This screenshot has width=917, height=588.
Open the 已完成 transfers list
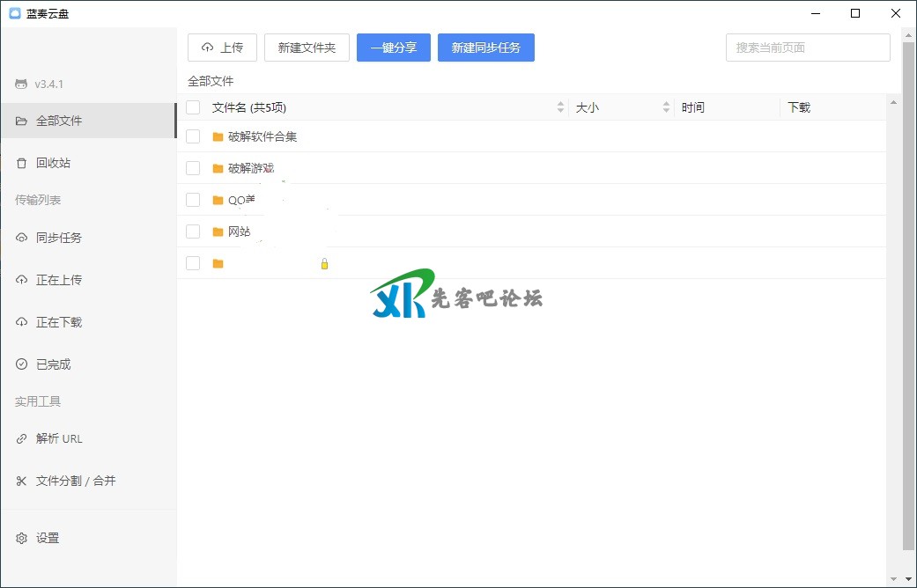[x=53, y=364]
